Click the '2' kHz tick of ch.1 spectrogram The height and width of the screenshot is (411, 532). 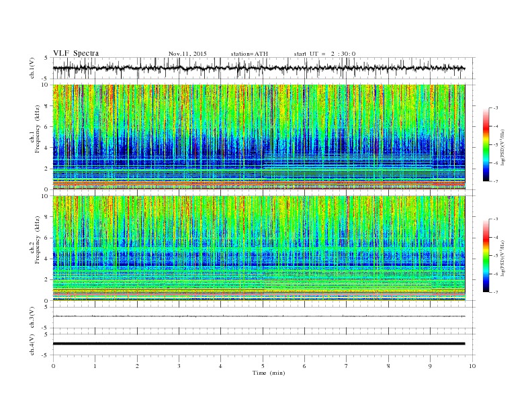coord(47,169)
